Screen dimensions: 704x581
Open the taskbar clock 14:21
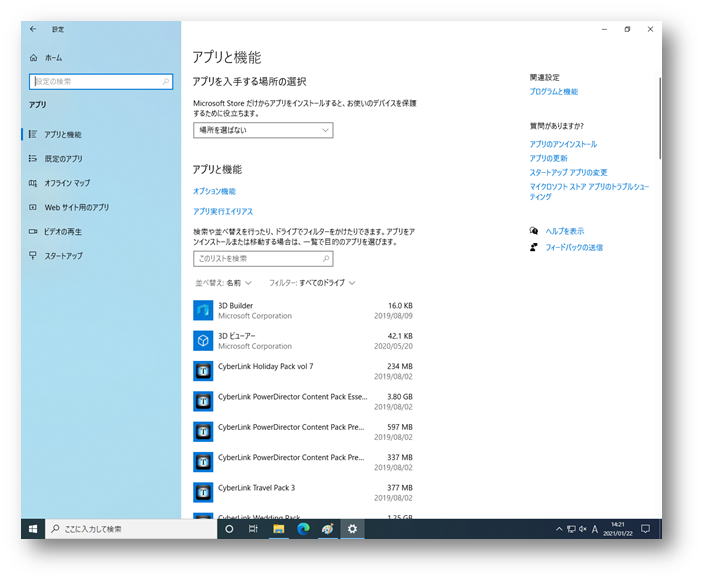(x=618, y=529)
